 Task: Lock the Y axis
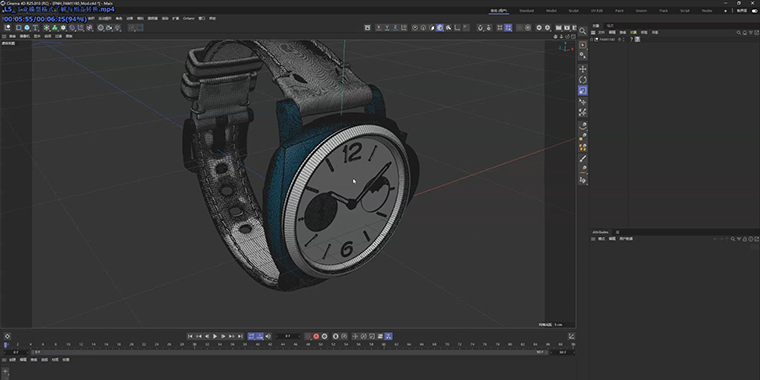(x=387, y=28)
